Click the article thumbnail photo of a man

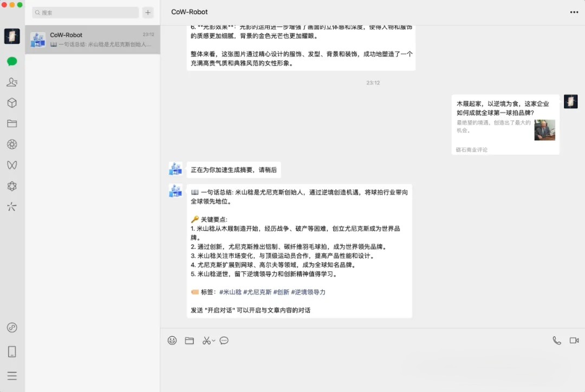545,130
